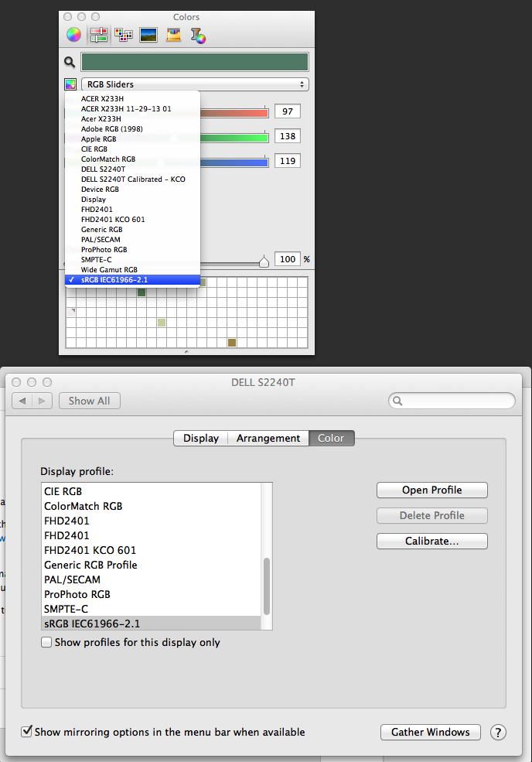Select PAL/SECAM in the Colors profile menu
Screen dimensions: 532x762
pos(133,240)
